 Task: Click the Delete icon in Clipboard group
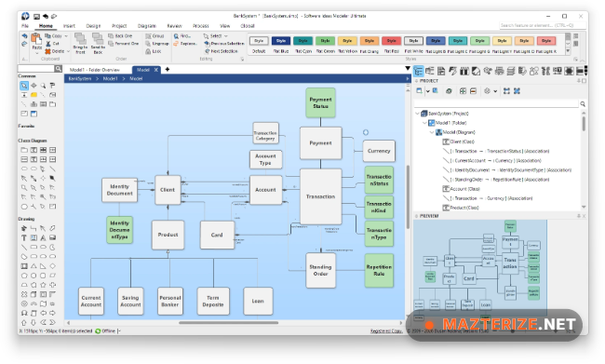(47, 51)
